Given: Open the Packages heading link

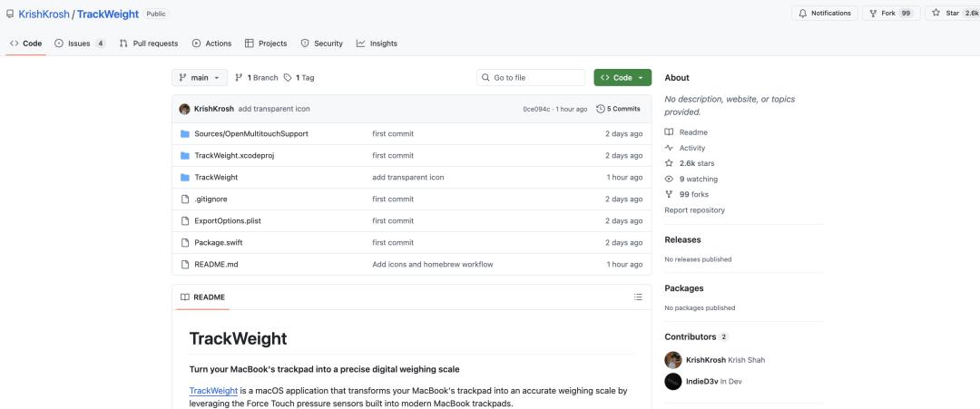Looking at the screenshot, I should 684,288.
